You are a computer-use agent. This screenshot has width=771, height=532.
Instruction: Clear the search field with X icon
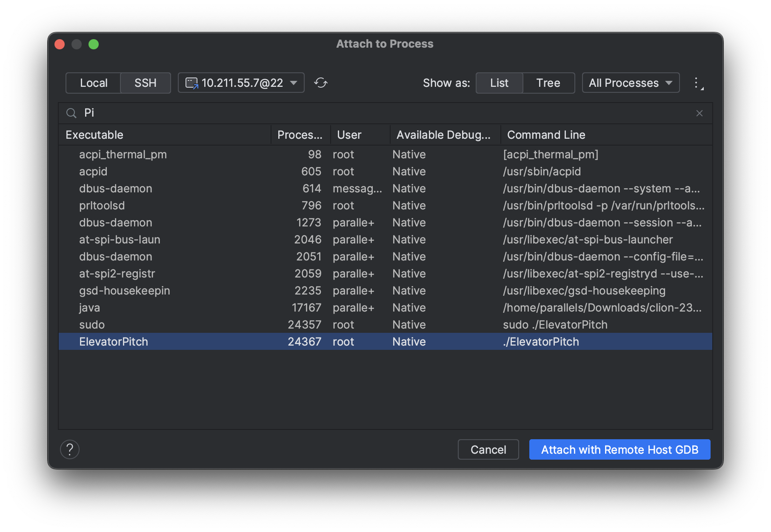coord(699,113)
